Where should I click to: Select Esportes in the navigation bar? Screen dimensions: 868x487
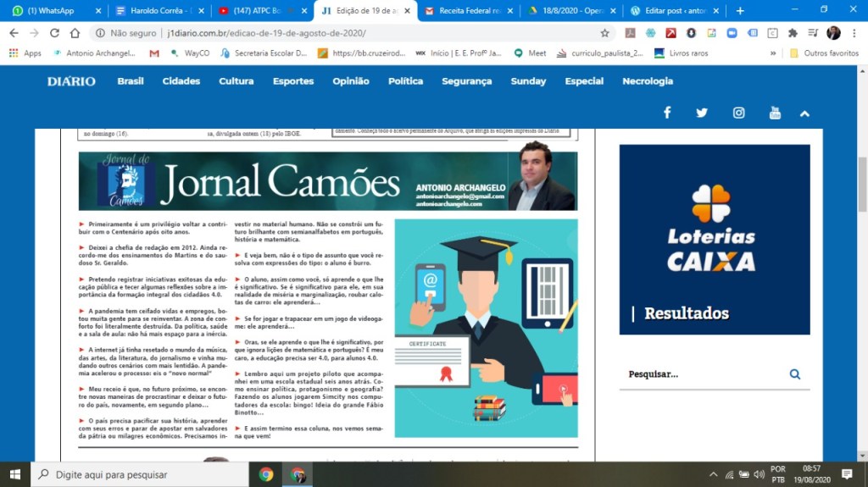point(293,81)
